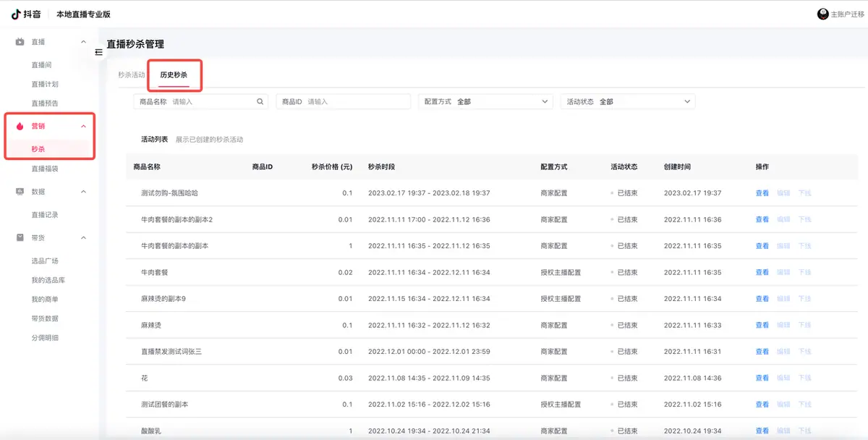The width and height of the screenshot is (868, 440).
Task: Click 查看 for 花 row
Action: point(762,378)
